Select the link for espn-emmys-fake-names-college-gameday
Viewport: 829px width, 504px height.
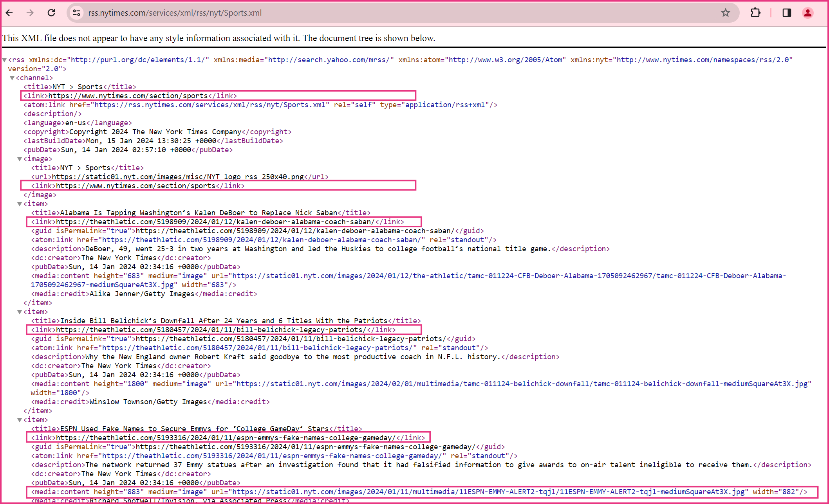(x=228, y=437)
